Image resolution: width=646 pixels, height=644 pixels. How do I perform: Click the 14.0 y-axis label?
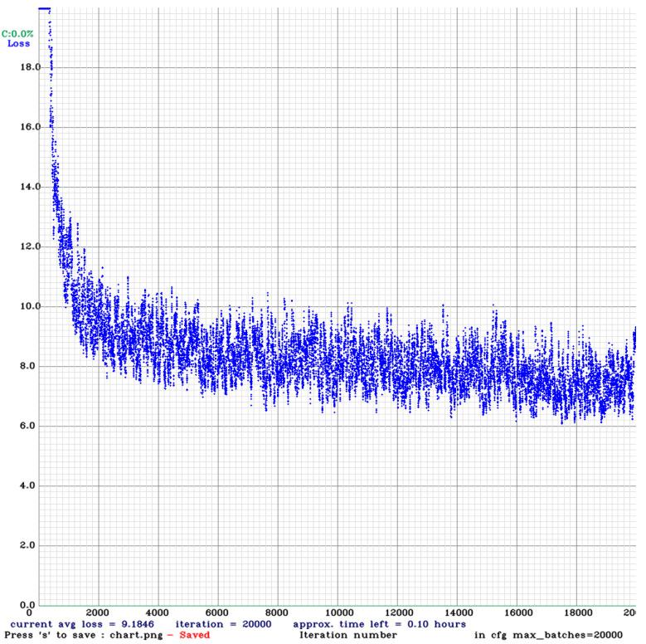(31, 187)
